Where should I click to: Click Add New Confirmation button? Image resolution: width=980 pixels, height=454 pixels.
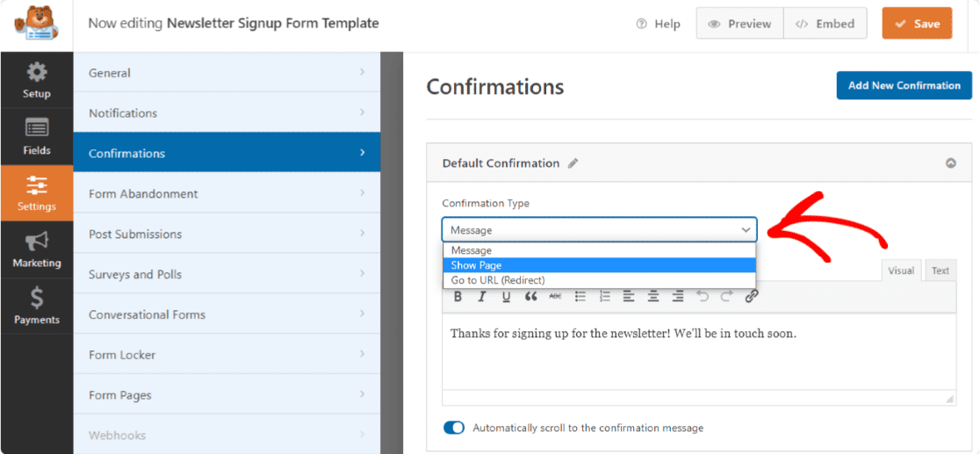click(904, 86)
